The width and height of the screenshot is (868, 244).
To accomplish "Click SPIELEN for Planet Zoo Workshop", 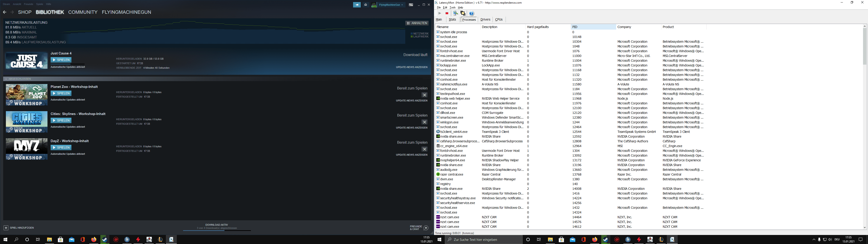I will [x=61, y=93].
